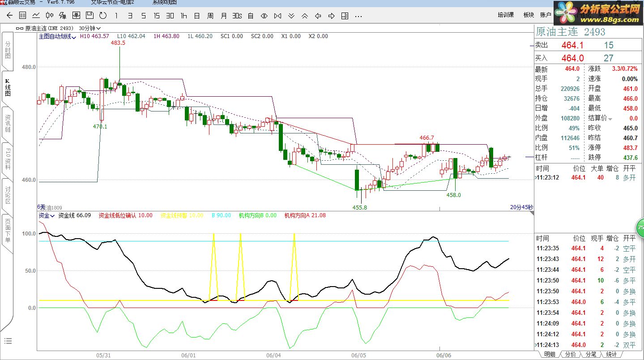This screenshot has width=644, height=360.
Task: Open the quote list view icon
Action: tap(23, 16)
